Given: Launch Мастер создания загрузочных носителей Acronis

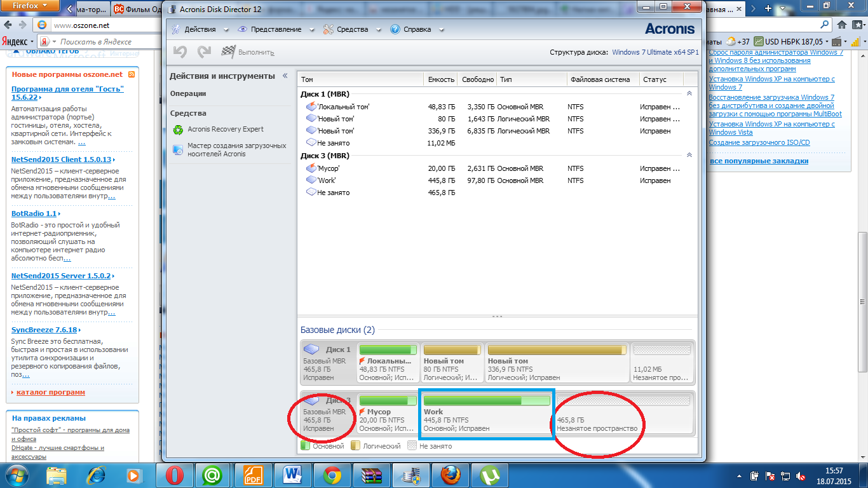Looking at the screenshot, I should 236,150.
